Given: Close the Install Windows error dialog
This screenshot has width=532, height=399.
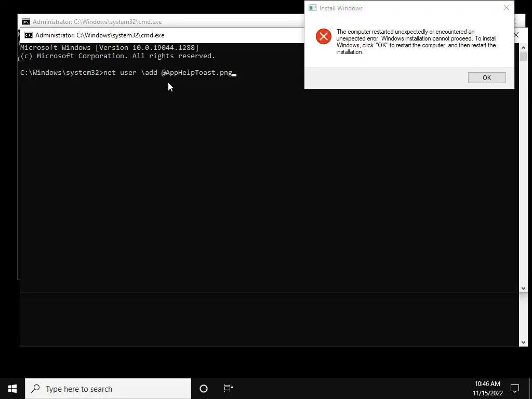Looking at the screenshot, I should [506, 8].
